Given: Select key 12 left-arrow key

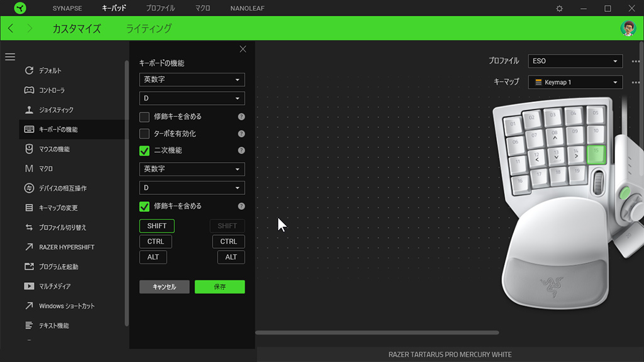Looking at the screenshot, I should click(x=537, y=157).
